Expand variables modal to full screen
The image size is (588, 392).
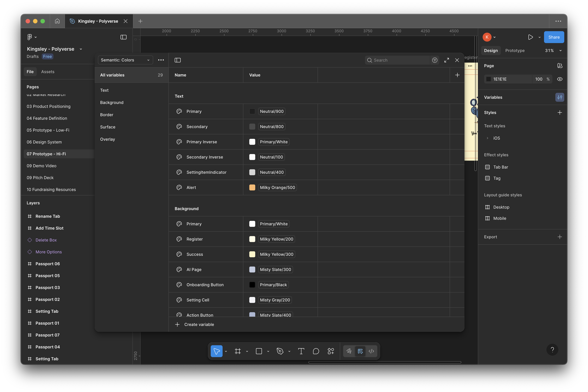446,60
